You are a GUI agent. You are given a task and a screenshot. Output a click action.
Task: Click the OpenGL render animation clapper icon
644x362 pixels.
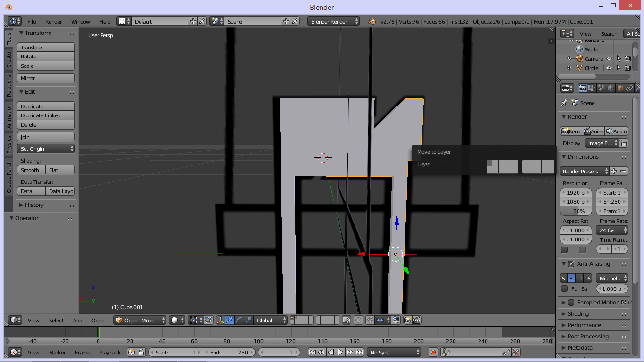point(417,320)
